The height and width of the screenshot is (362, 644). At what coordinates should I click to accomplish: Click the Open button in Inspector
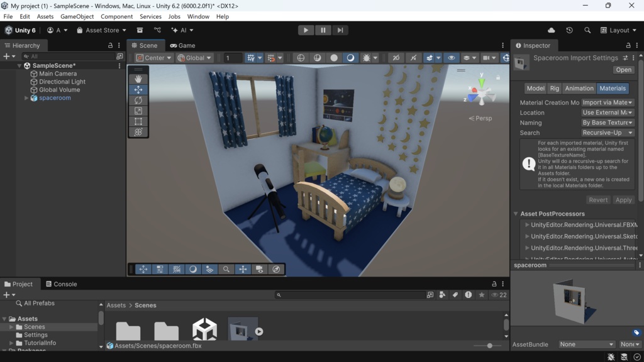tap(623, 70)
